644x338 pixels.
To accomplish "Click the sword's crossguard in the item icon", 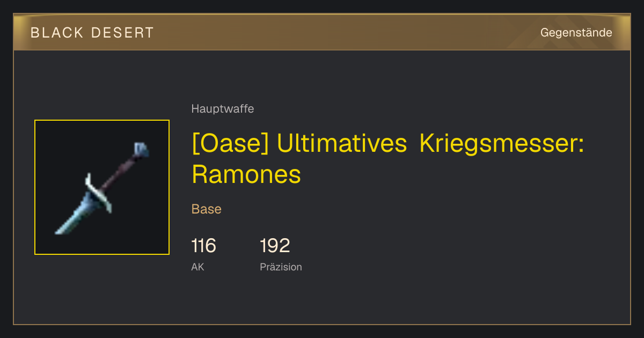I will coord(98,192).
